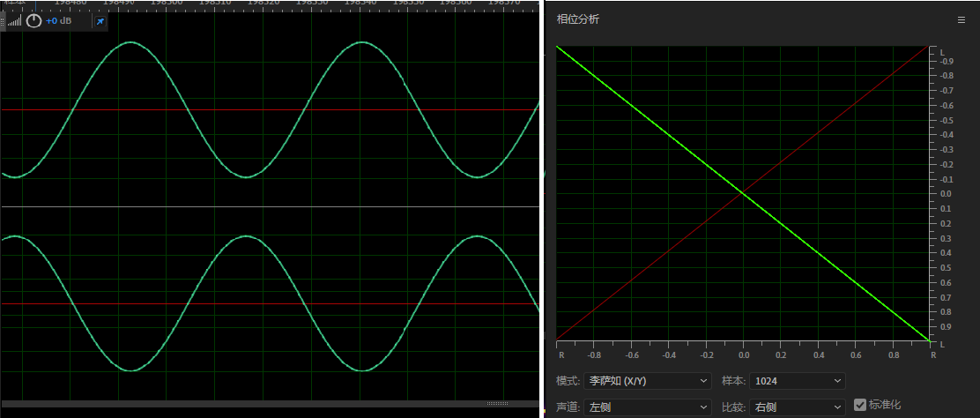This screenshot has width=980, height=418.
Task: Click the center 0.0 point of Lissajous plot
Action: 744,193
